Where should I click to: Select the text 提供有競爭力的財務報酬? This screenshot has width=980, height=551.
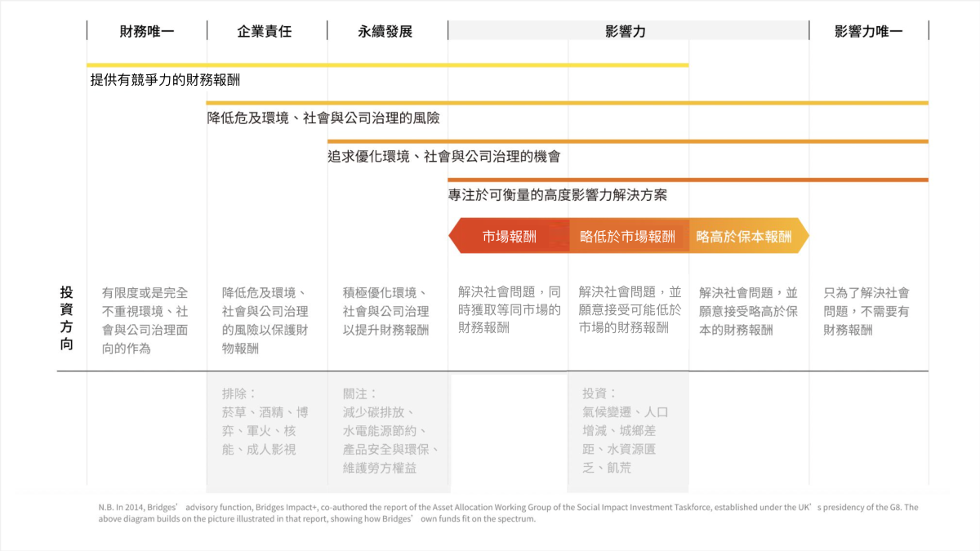pyautogui.click(x=165, y=81)
